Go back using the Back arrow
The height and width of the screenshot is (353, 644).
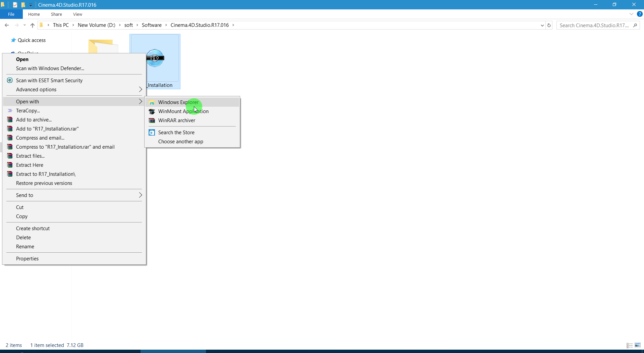click(x=7, y=25)
